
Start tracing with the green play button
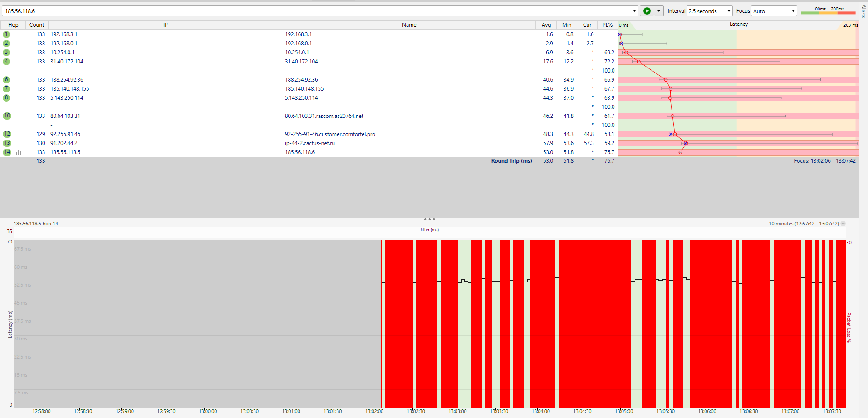647,11
